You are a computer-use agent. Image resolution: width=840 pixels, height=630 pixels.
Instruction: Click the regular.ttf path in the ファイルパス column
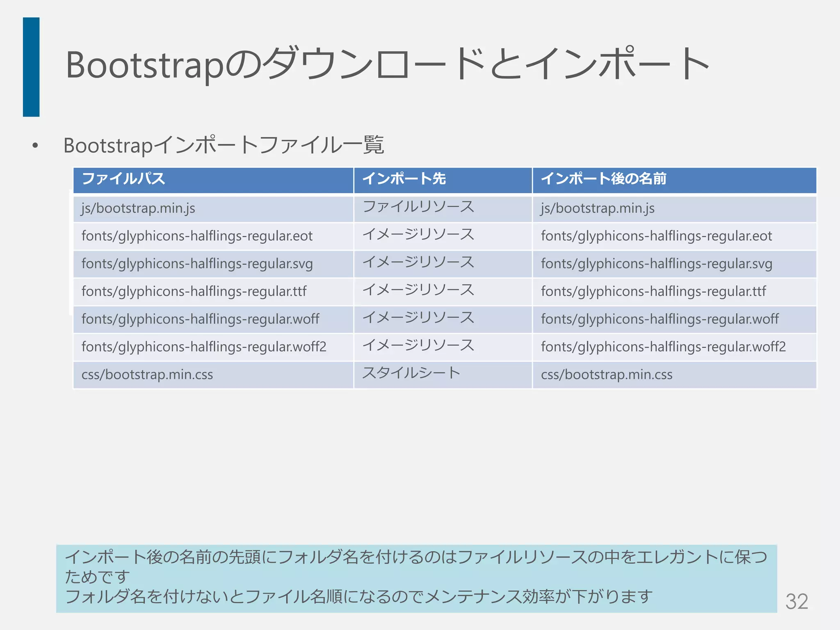[x=194, y=292]
